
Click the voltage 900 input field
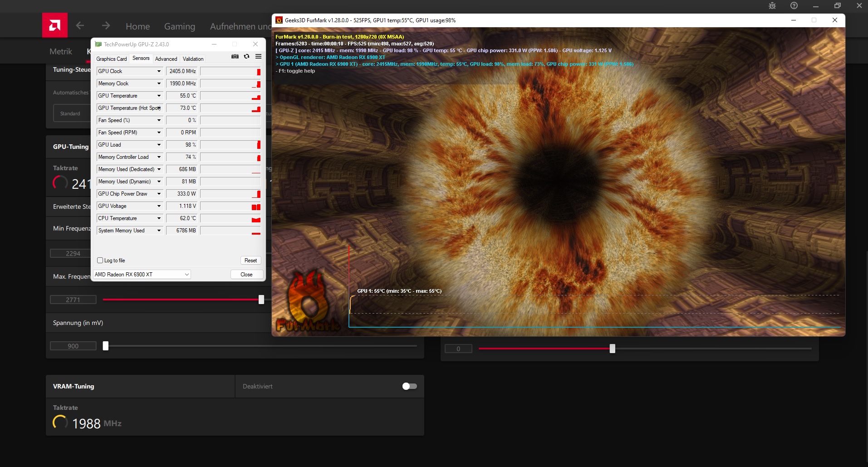point(73,346)
